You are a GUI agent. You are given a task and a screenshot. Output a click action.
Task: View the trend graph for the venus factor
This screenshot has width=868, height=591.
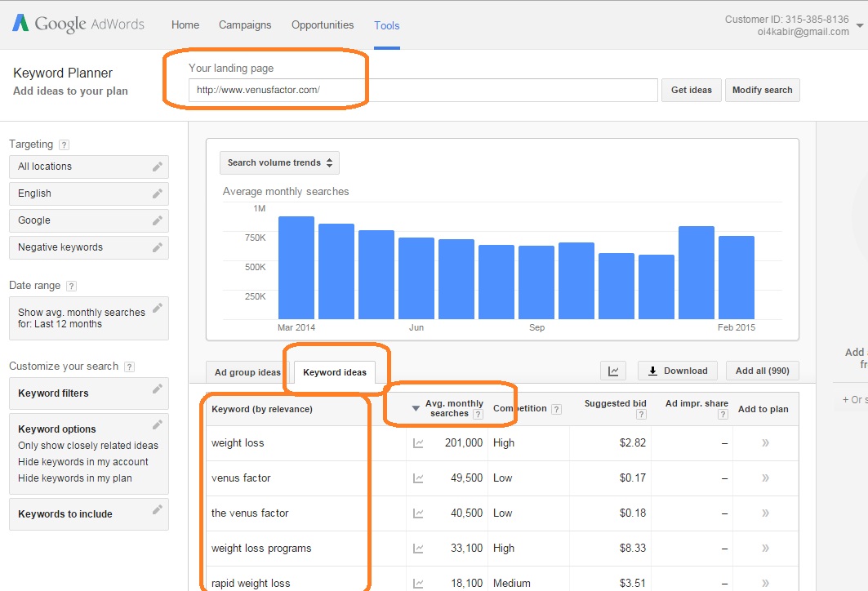tap(418, 513)
